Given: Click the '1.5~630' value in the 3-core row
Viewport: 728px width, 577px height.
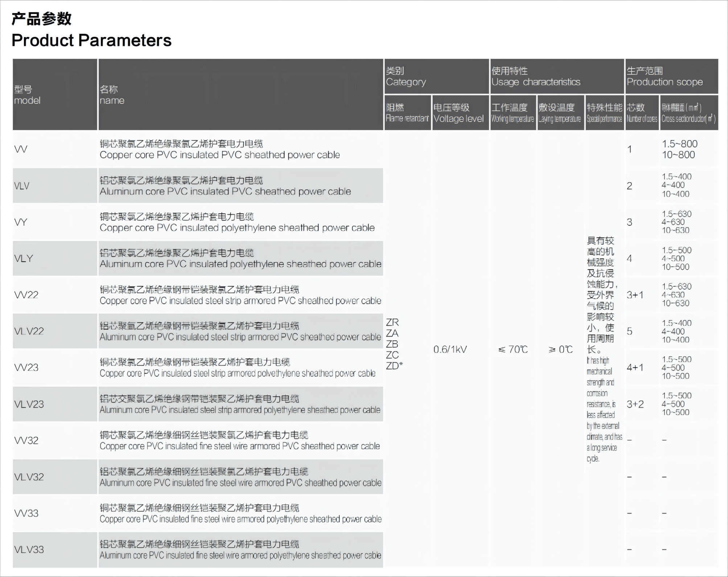Looking at the screenshot, I should [x=676, y=214].
